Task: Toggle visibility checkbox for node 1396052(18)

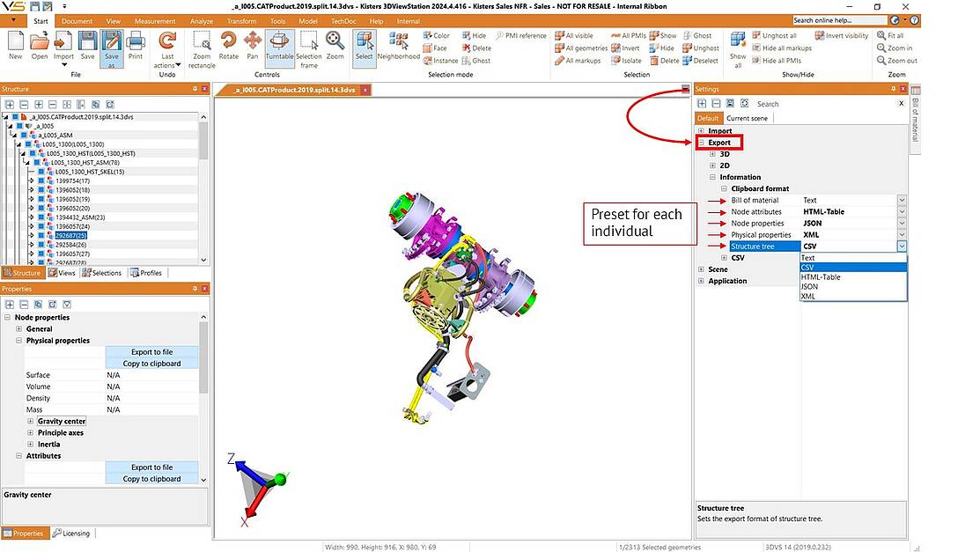Action: (x=41, y=190)
